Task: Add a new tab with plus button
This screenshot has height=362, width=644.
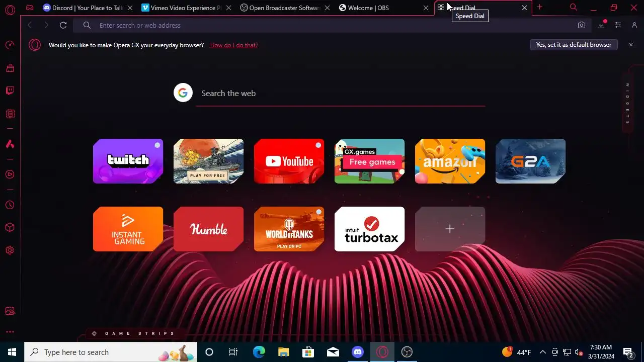Action: click(539, 8)
